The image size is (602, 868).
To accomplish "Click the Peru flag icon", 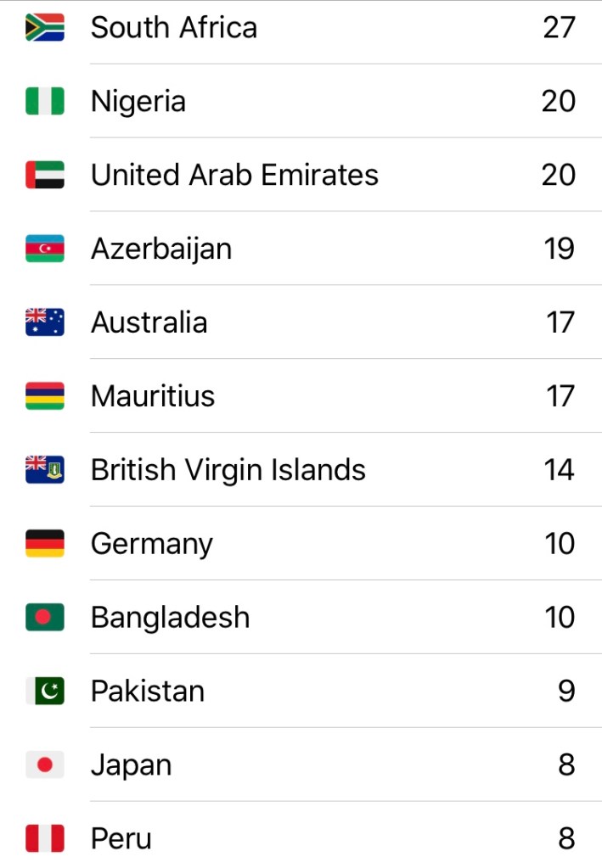I will [x=45, y=839].
